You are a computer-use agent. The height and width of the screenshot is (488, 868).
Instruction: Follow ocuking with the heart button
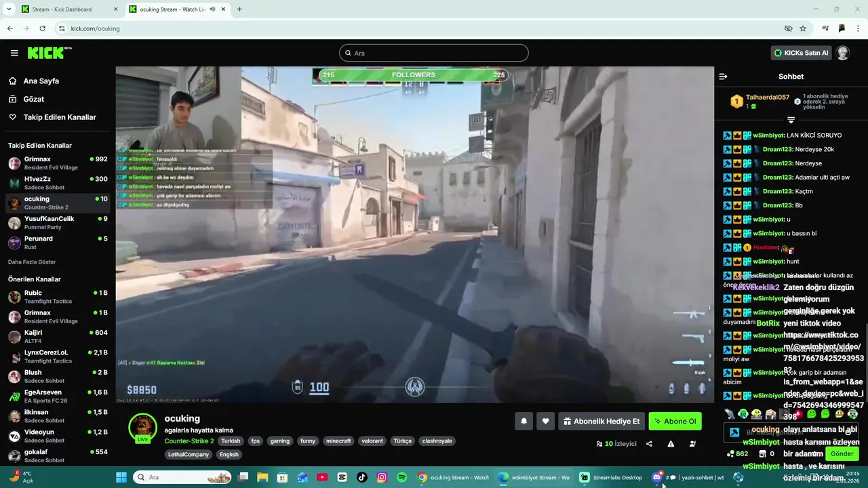click(x=545, y=421)
